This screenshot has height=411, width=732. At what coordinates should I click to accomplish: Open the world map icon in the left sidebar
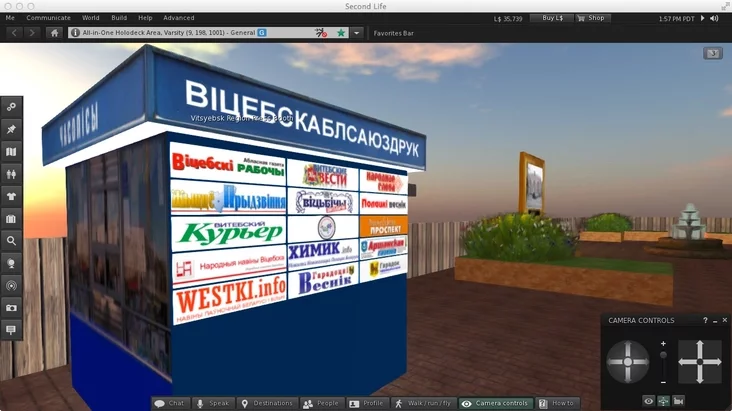11,152
